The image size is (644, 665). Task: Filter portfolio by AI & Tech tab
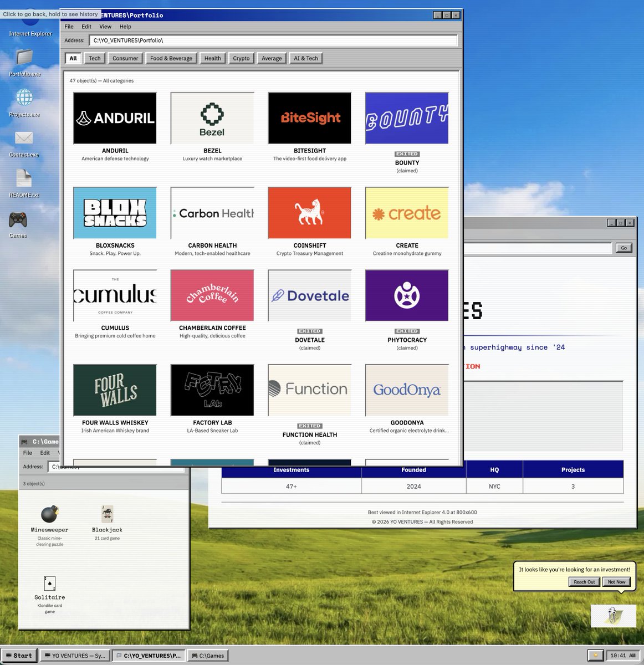pyautogui.click(x=306, y=58)
